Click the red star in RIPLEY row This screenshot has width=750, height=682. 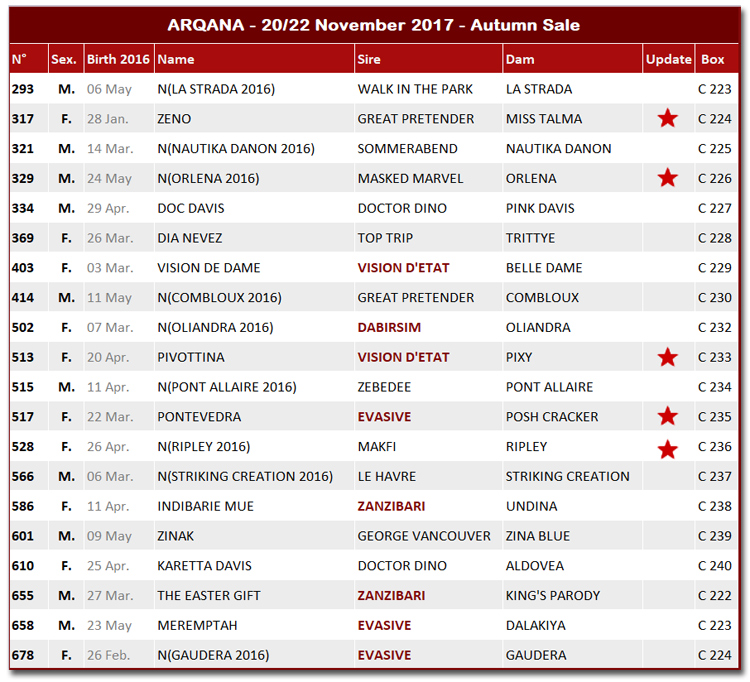coord(667,447)
